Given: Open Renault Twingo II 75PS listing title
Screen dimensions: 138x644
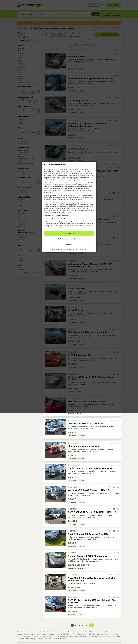Looking at the screenshot, I should point(87,556).
